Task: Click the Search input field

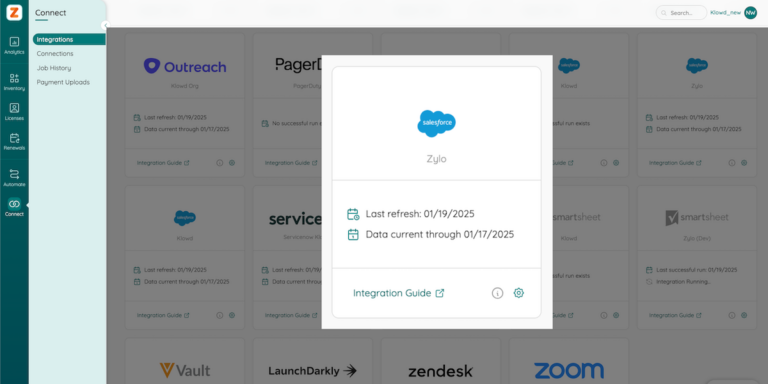Action: (x=681, y=13)
